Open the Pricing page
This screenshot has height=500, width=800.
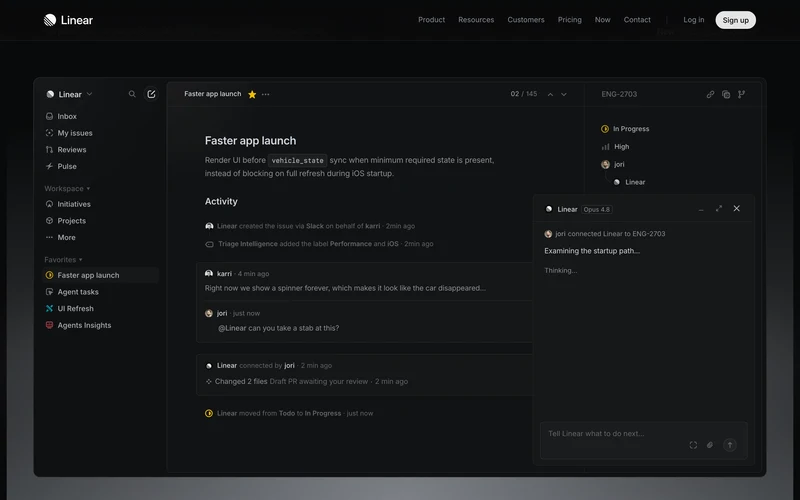click(x=569, y=20)
